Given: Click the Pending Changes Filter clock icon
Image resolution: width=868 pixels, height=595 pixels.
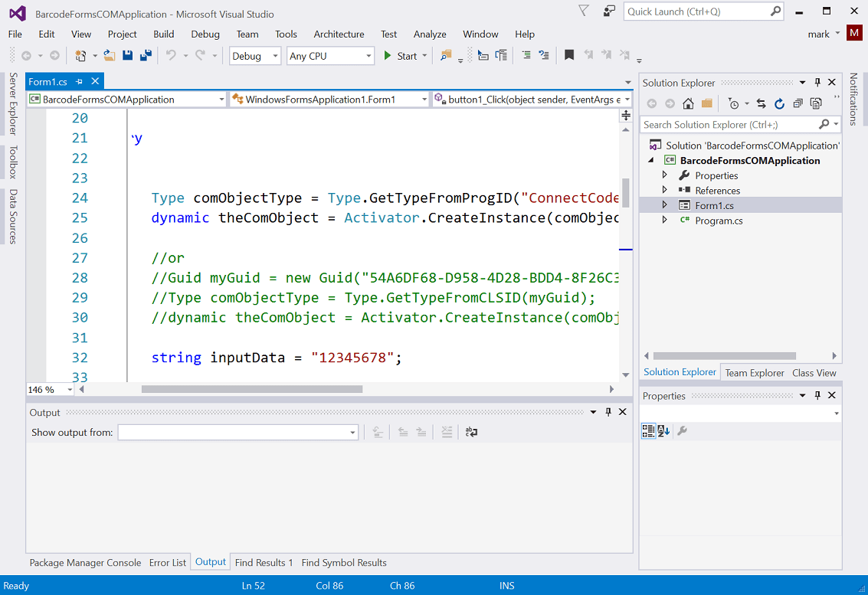Looking at the screenshot, I should coord(733,103).
